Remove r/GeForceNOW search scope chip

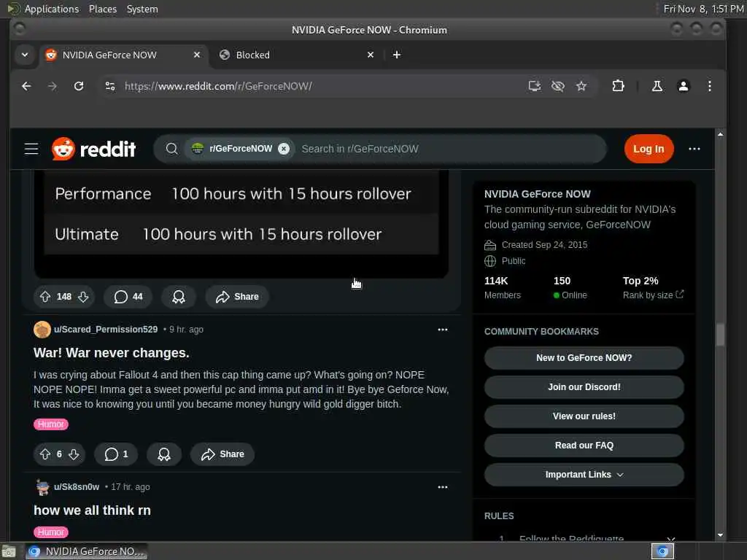pyautogui.click(x=284, y=149)
